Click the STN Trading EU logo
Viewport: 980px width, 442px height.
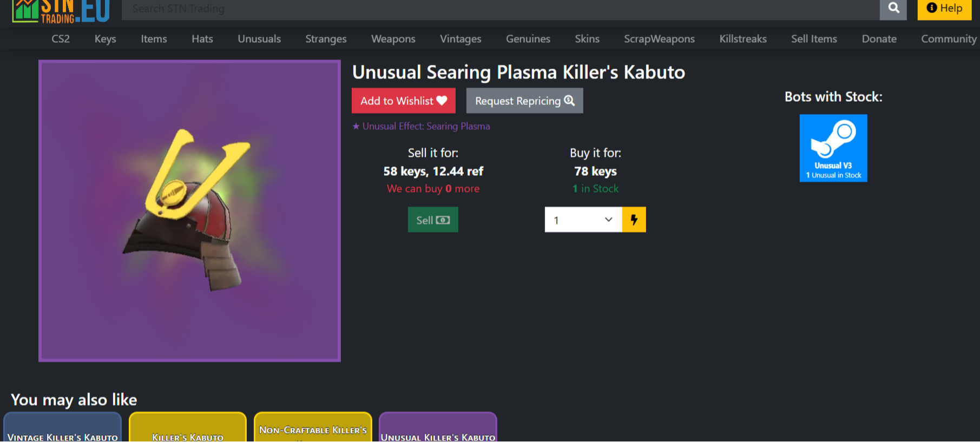click(x=61, y=11)
